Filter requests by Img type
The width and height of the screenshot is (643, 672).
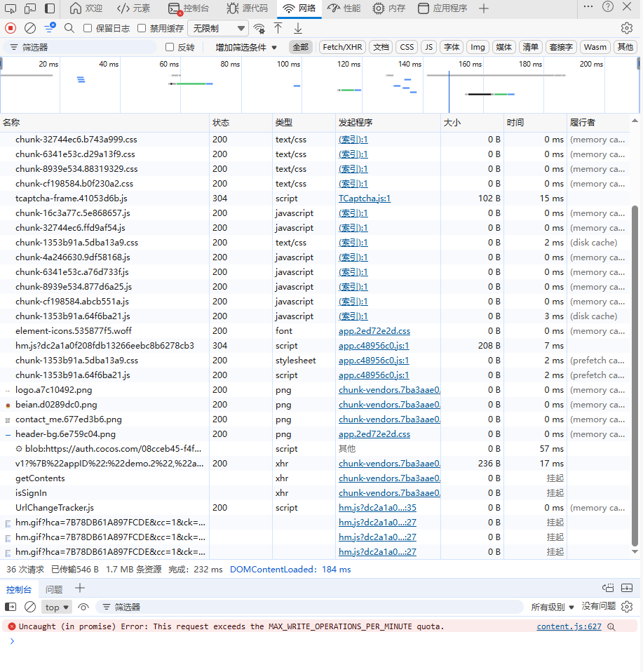(478, 47)
